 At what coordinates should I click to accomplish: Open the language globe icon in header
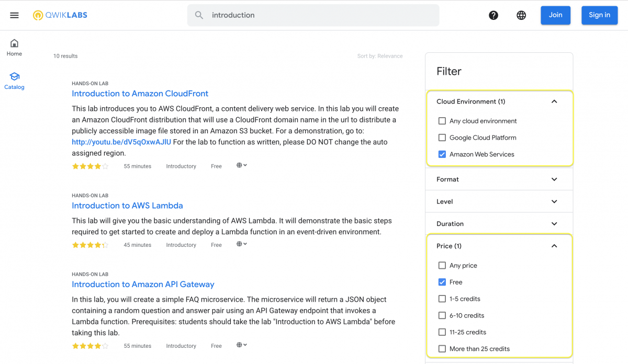[521, 15]
